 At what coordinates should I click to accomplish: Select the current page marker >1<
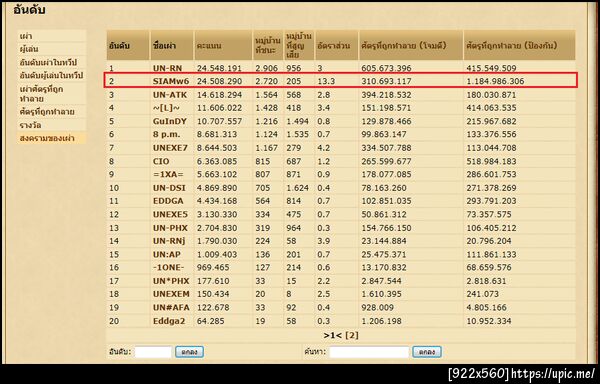333,335
